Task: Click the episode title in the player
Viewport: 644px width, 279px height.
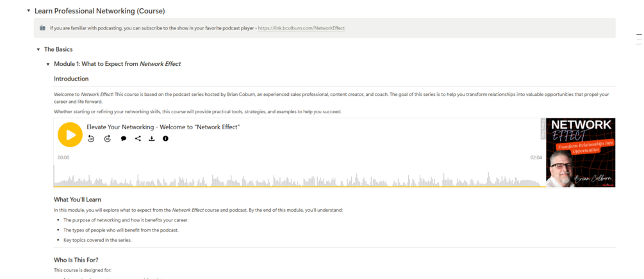Action: [163, 127]
